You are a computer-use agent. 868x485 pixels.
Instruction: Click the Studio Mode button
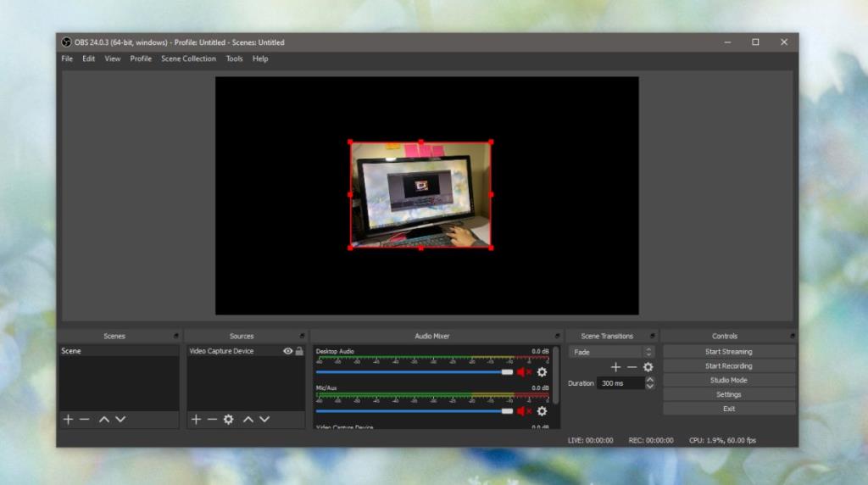click(728, 381)
